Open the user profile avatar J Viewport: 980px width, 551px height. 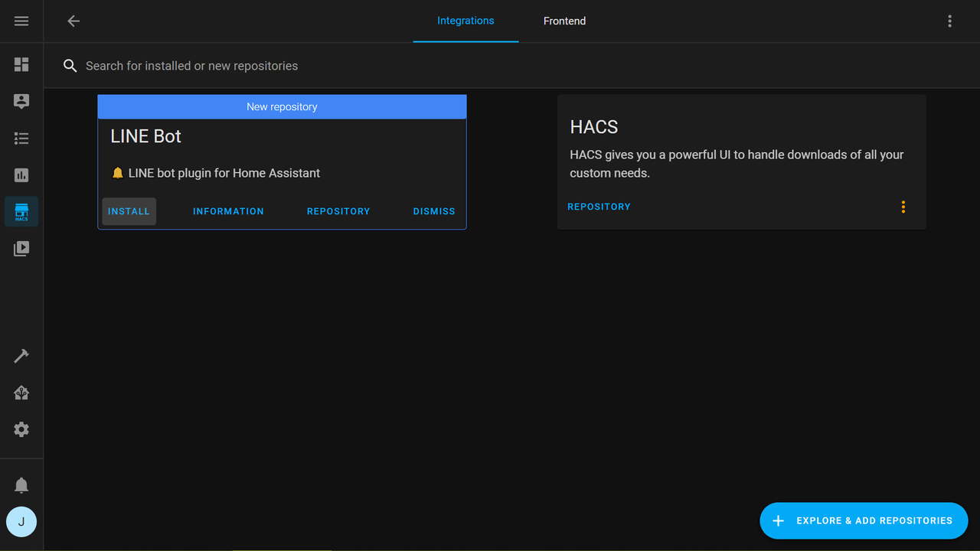[21, 522]
